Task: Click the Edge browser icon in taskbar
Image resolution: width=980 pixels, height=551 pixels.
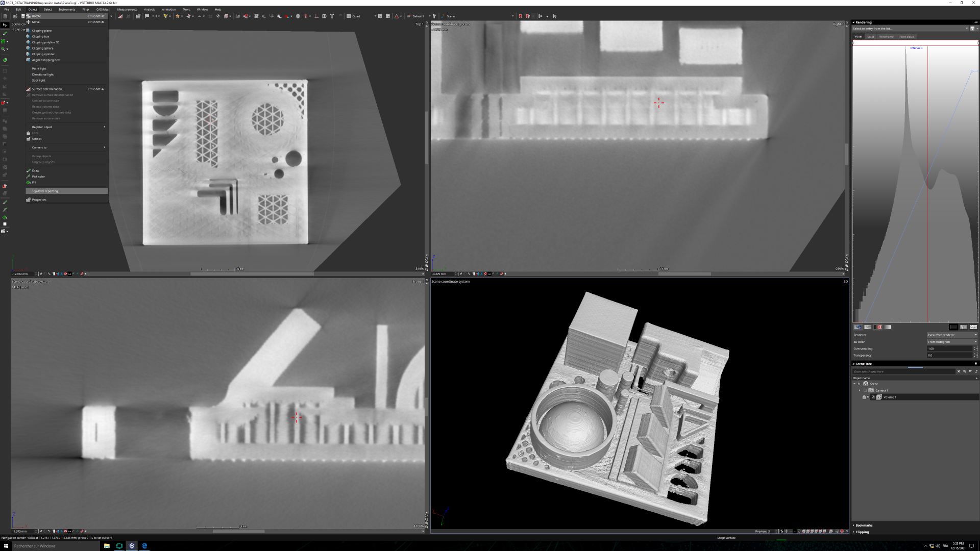Action: 144,546
